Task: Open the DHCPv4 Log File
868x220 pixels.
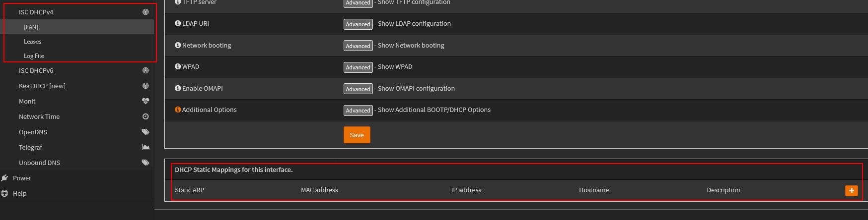Action: [77, 56]
